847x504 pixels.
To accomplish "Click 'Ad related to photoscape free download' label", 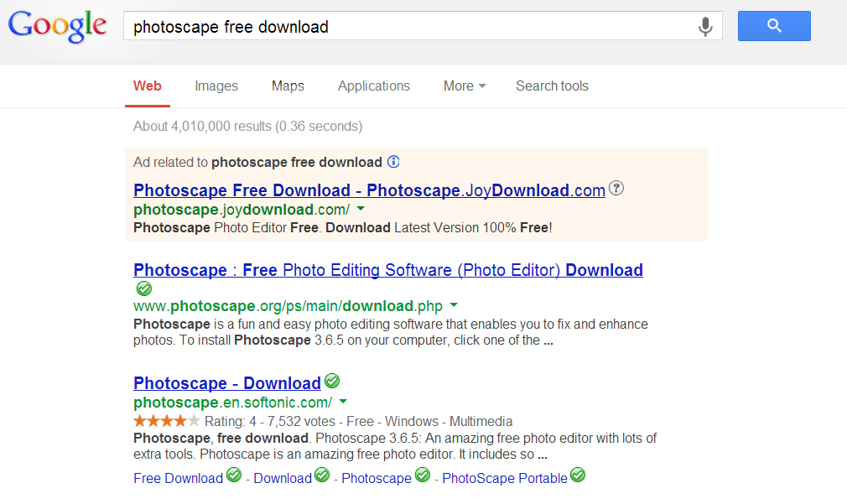I will [x=257, y=162].
